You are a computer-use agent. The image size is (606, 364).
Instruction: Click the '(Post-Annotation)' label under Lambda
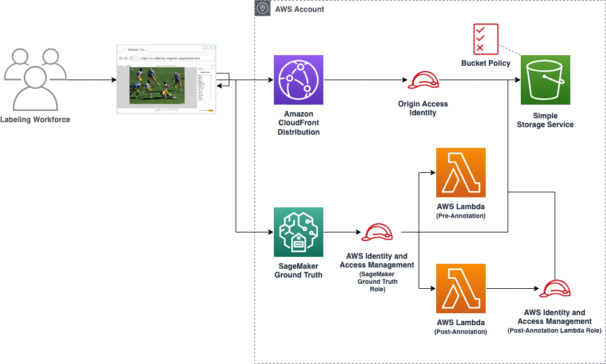[x=461, y=331]
